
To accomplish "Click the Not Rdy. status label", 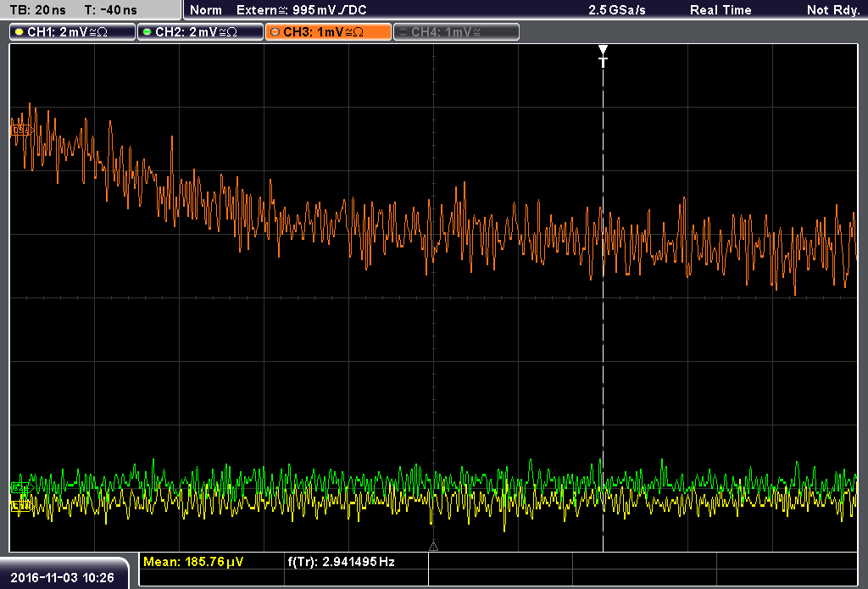I will point(833,10).
